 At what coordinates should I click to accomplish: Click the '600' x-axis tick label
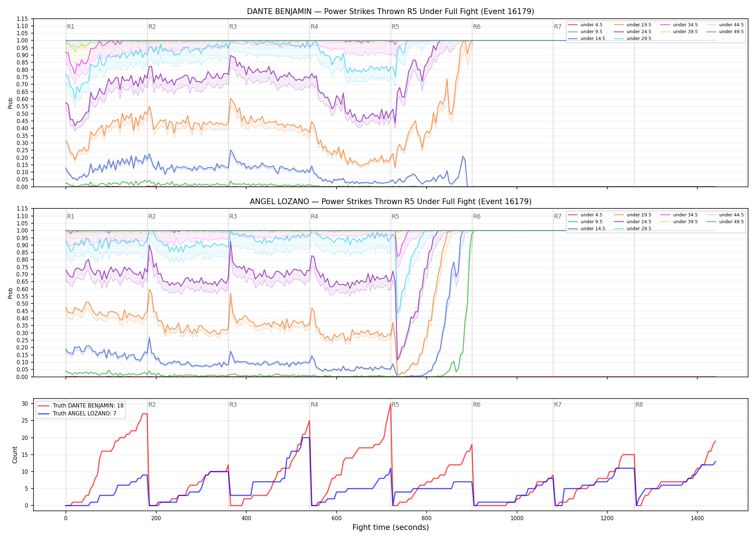(x=337, y=518)
